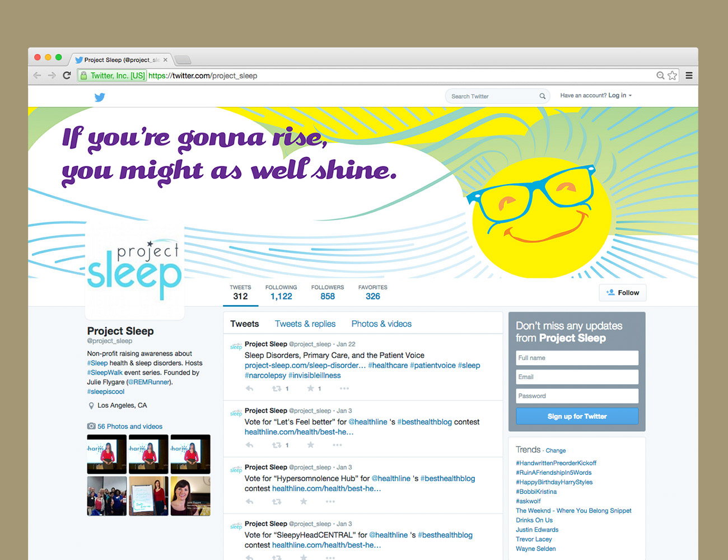Open more options on "Hypersomnolence Hub" tweet
The width and height of the screenshot is (728, 560).
point(330,502)
